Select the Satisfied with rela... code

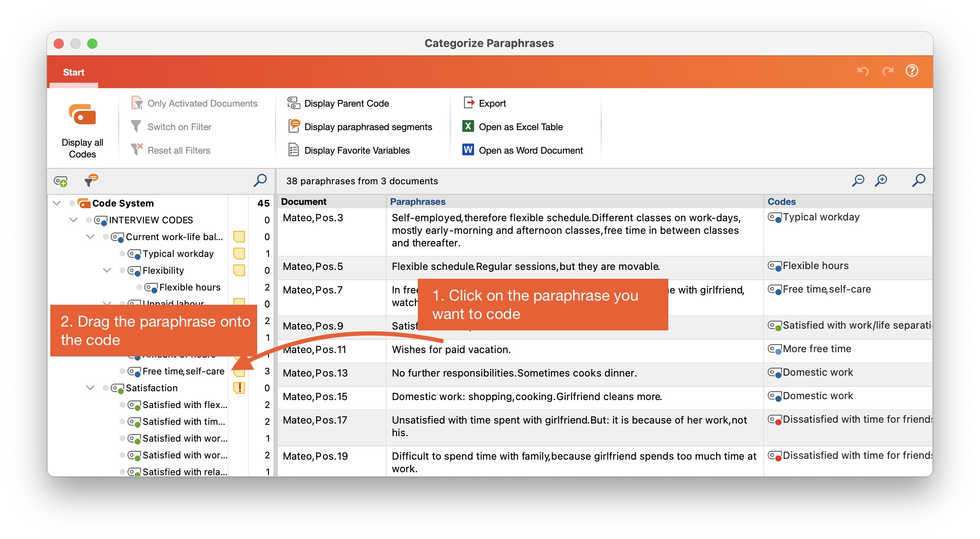click(x=185, y=472)
